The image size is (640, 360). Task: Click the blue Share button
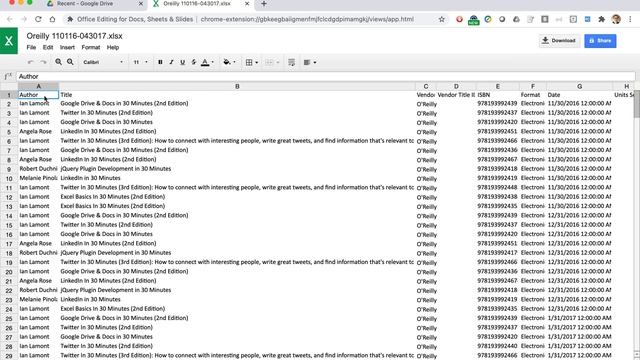[x=600, y=41]
